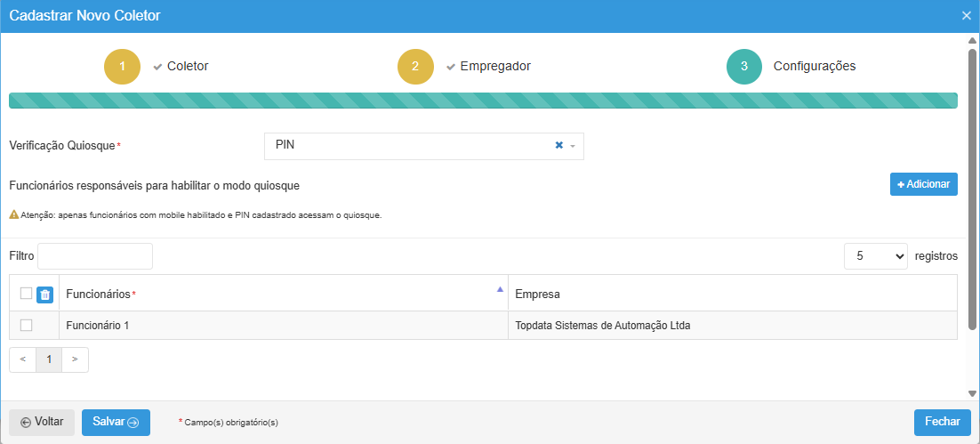Viewport: 980px width, 444px height.
Task: Click step 3 Configurações circle icon
Action: [744, 67]
